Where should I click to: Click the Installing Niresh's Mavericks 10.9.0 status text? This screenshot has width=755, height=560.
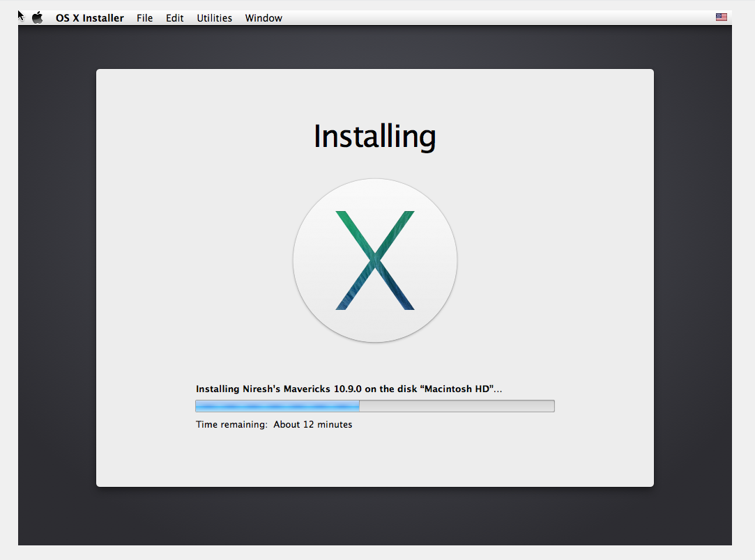(349, 389)
